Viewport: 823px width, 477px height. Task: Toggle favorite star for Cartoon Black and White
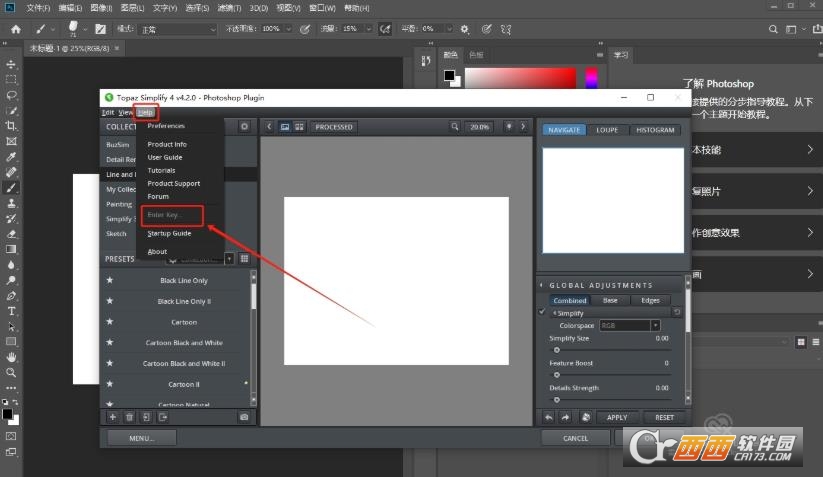pos(110,342)
